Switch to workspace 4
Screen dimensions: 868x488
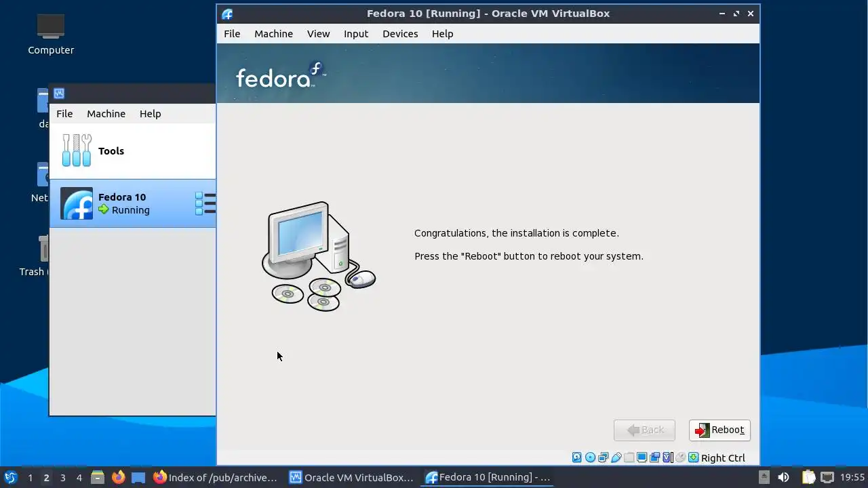pyautogui.click(x=79, y=478)
